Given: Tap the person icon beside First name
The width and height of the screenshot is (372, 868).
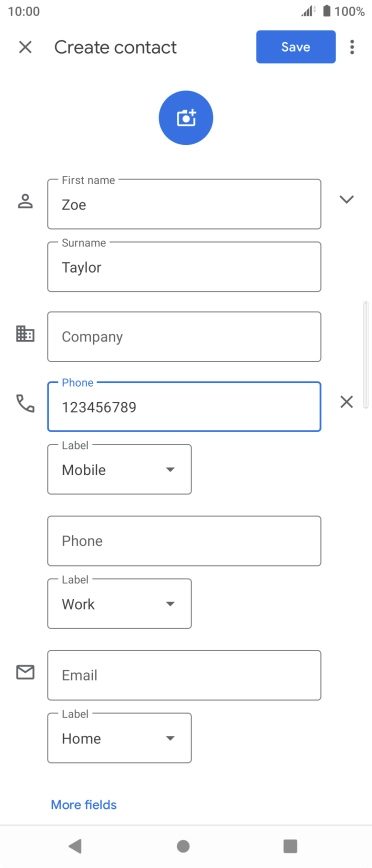Looking at the screenshot, I should [x=25, y=201].
